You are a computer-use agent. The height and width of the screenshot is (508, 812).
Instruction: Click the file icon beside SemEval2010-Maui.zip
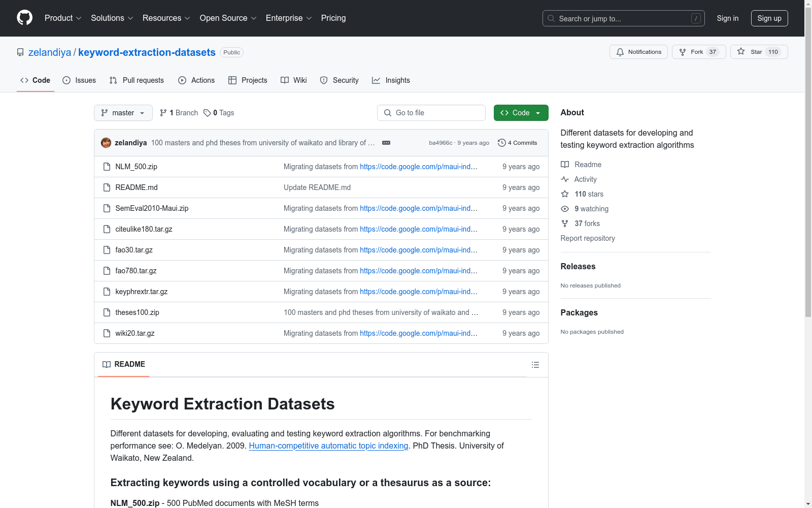[107, 208]
